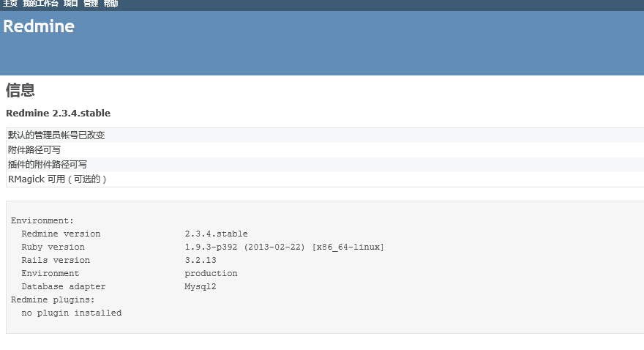
Task: Click the Rails version label
Action: point(56,260)
